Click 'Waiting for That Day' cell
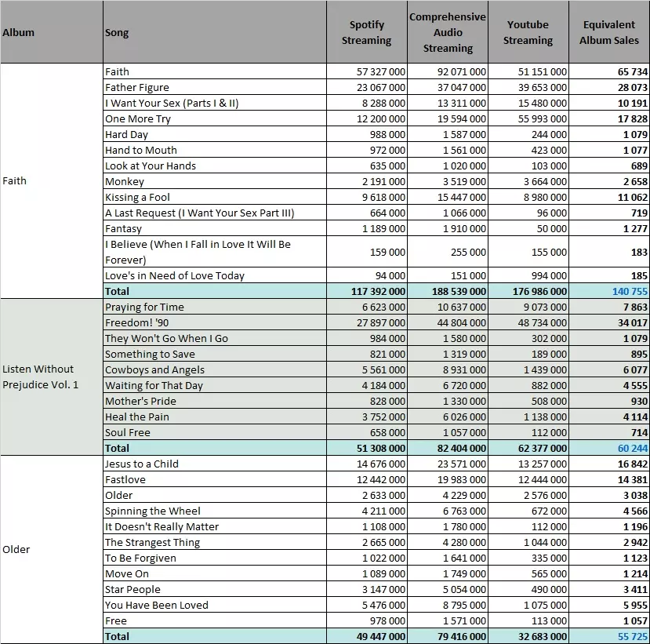 click(215, 385)
